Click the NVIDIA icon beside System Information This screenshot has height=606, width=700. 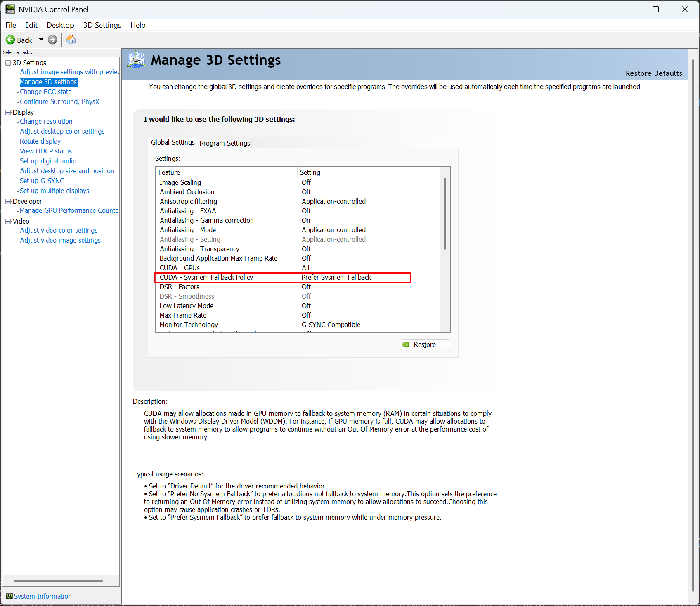pyautogui.click(x=9, y=596)
